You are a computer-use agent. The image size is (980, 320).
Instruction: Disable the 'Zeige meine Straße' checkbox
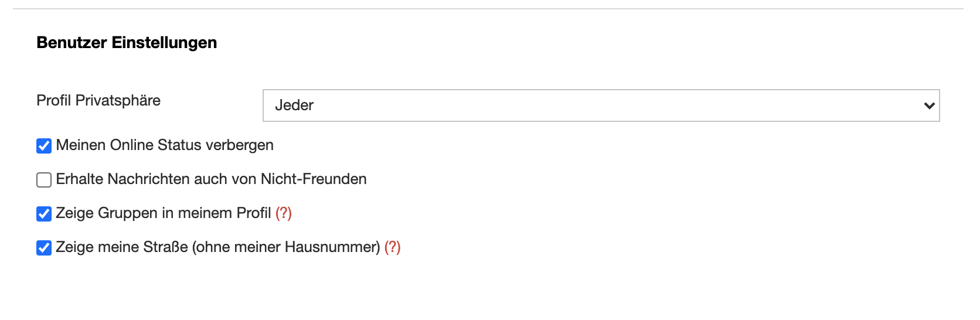44,248
